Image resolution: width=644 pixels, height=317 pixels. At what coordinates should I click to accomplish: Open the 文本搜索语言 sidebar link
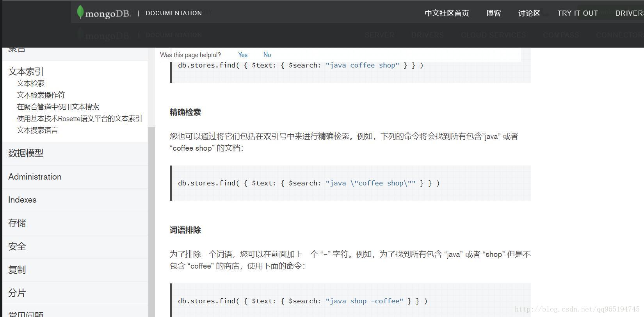[37, 130]
